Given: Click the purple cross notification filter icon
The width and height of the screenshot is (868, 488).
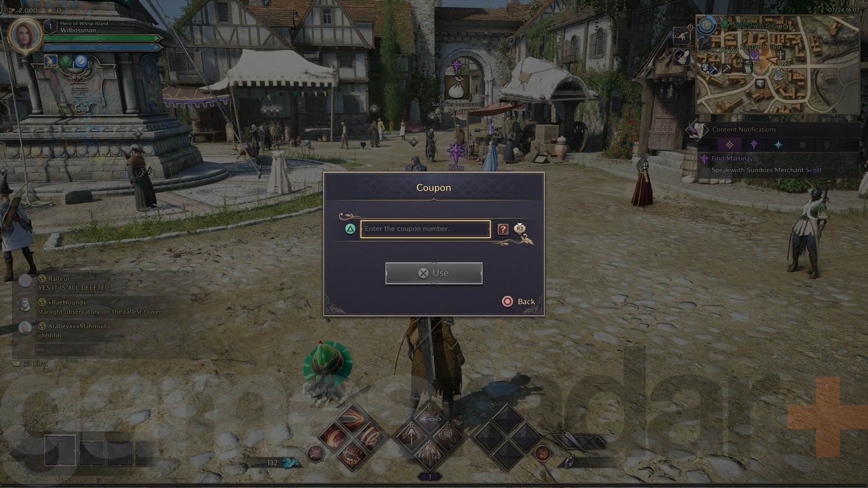Looking at the screenshot, I should [754, 144].
